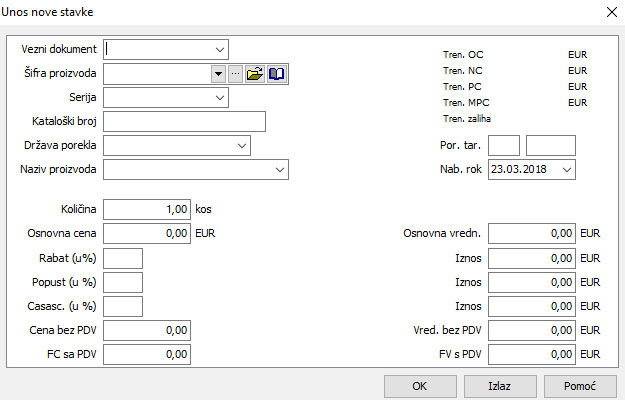Open the Nab. rok date picker
The width and height of the screenshot is (625, 400).
[x=567, y=170]
